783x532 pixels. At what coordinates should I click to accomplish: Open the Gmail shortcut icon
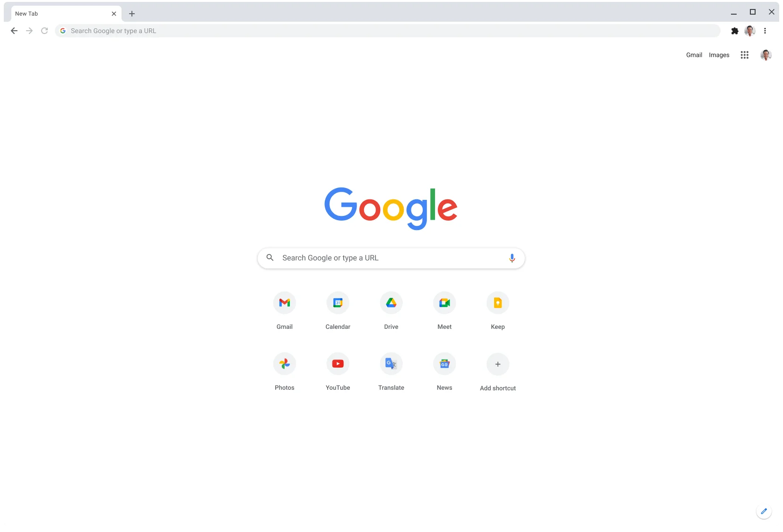[284, 303]
